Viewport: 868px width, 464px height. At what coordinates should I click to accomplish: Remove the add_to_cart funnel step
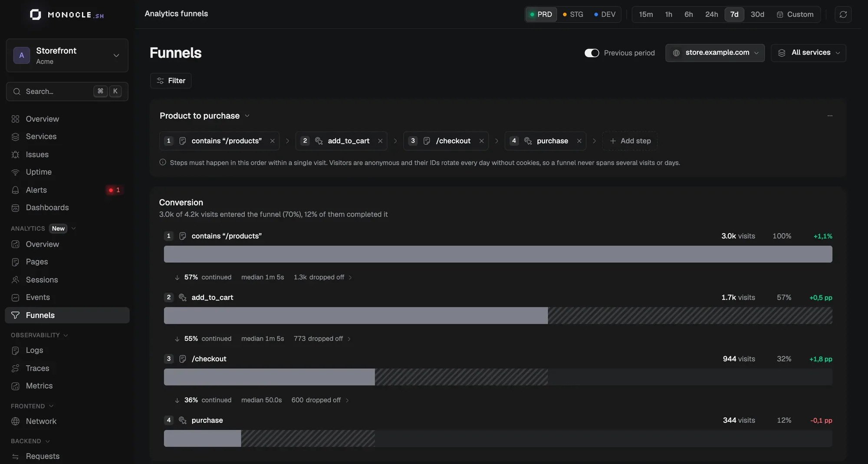click(380, 141)
